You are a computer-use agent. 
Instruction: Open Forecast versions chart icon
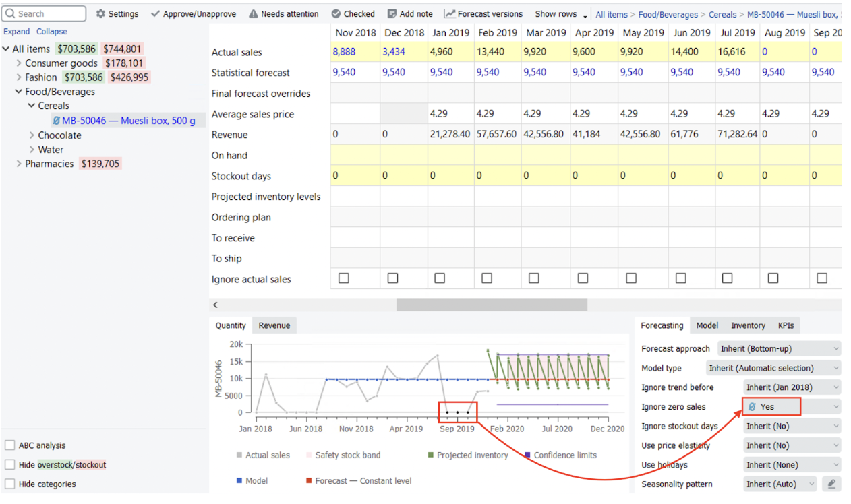(x=450, y=14)
